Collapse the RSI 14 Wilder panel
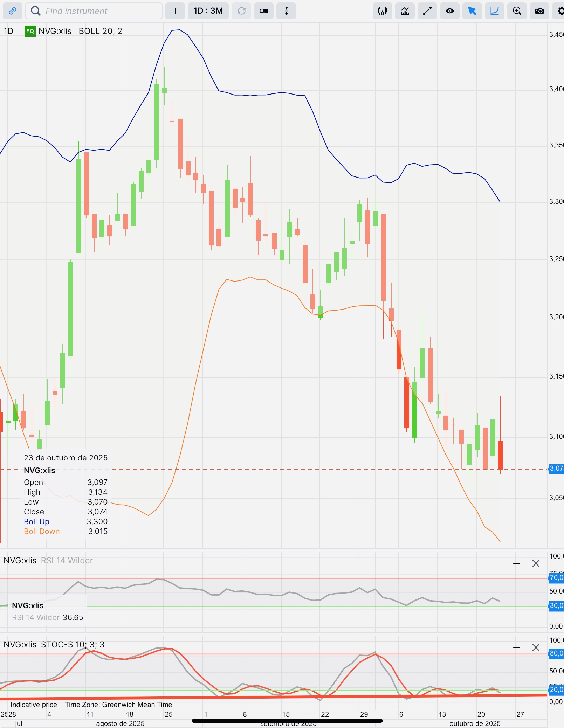The width and height of the screenshot is (564, 728). (x=516, y=563)
